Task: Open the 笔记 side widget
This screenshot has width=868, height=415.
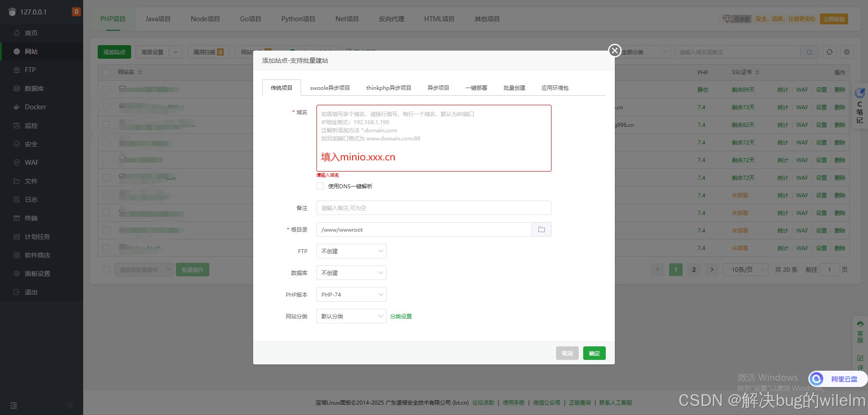Action: [859, 107]
